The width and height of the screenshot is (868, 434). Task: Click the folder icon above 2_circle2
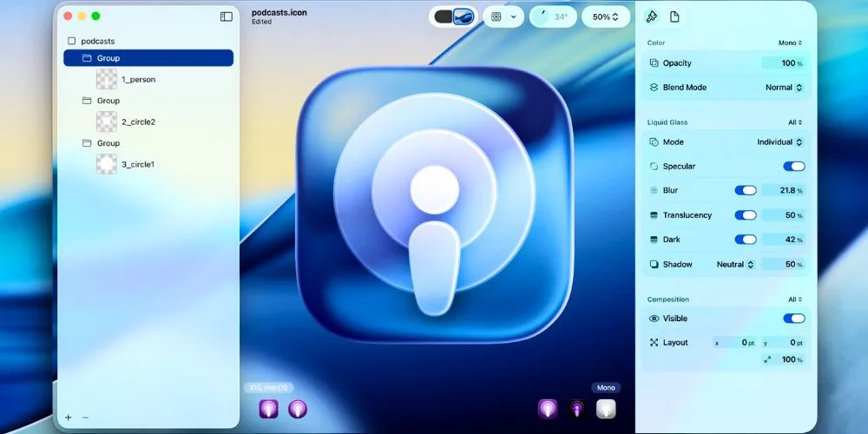pos(86,100)
